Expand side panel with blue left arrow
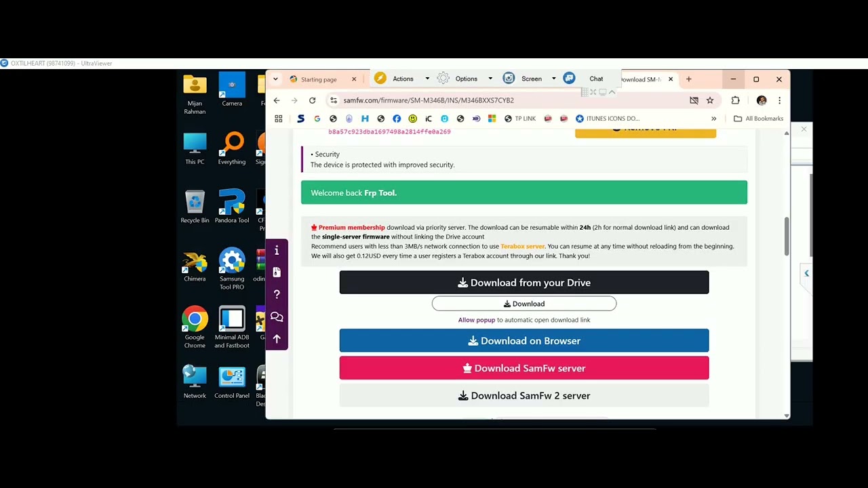The image size is (868, 488). 806,273
